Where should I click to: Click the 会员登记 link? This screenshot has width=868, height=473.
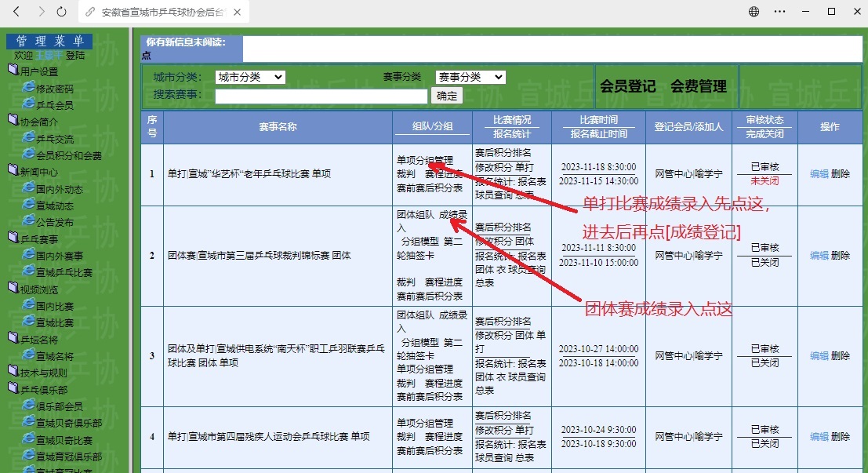coord(627,87)
